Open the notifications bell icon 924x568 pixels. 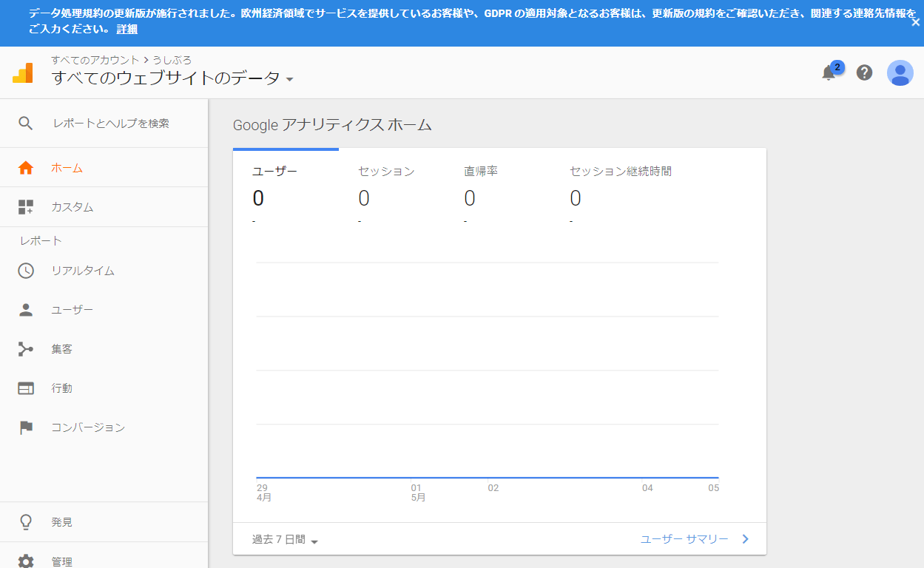coord(829,72)
